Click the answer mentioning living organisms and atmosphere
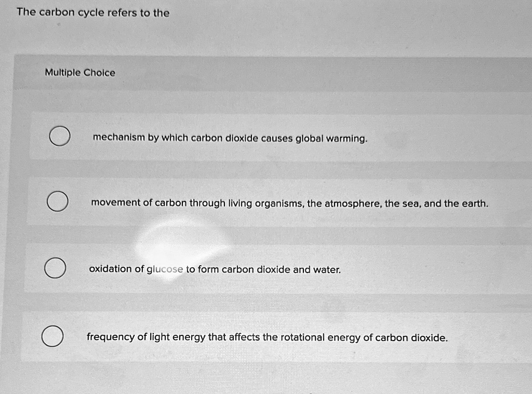The height and width of the screenshot is (394, 532). (x=289, y=203)
